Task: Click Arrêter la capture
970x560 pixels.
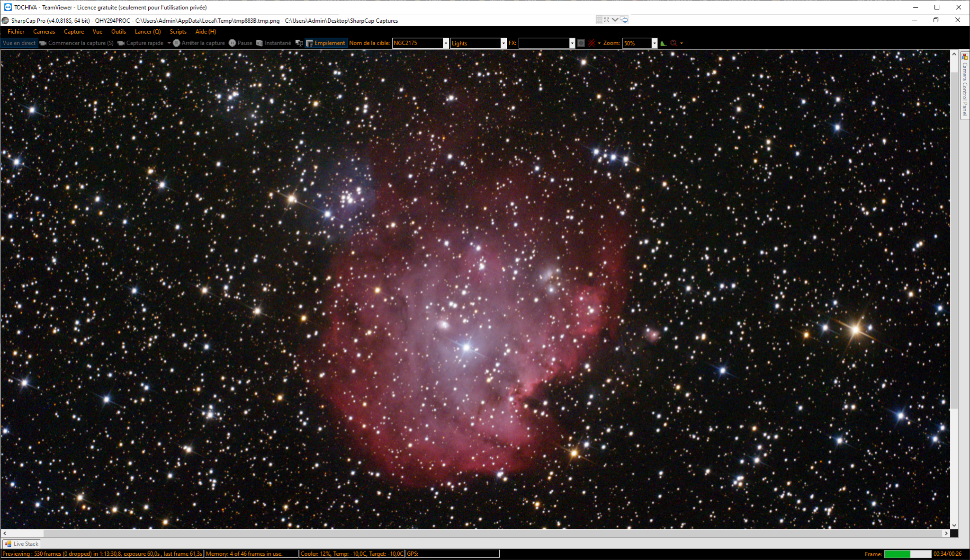Action: [x=199, y=43]
